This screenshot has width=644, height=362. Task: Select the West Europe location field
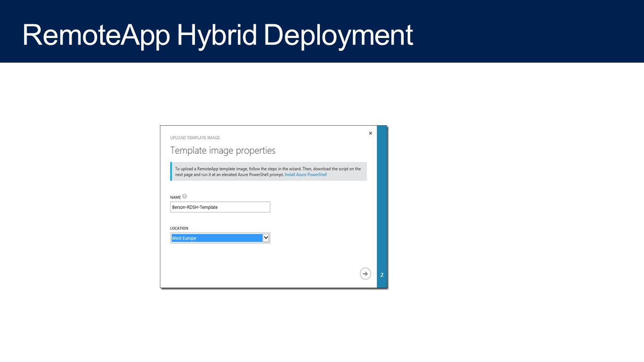220,238
